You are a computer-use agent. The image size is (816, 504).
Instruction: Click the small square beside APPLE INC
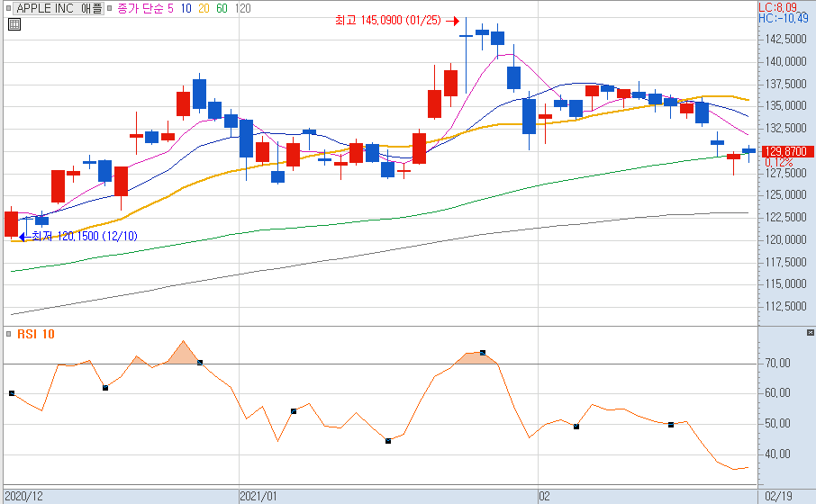tap(8, 8)
